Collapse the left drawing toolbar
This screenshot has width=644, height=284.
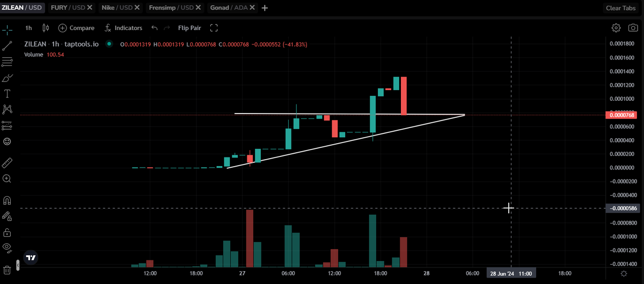(x=18, y=264)
